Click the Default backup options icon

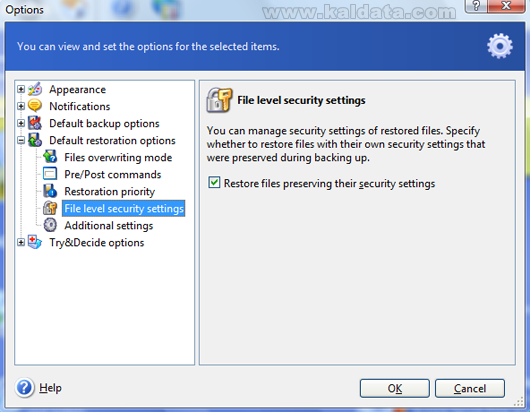[x=35, y=123]
